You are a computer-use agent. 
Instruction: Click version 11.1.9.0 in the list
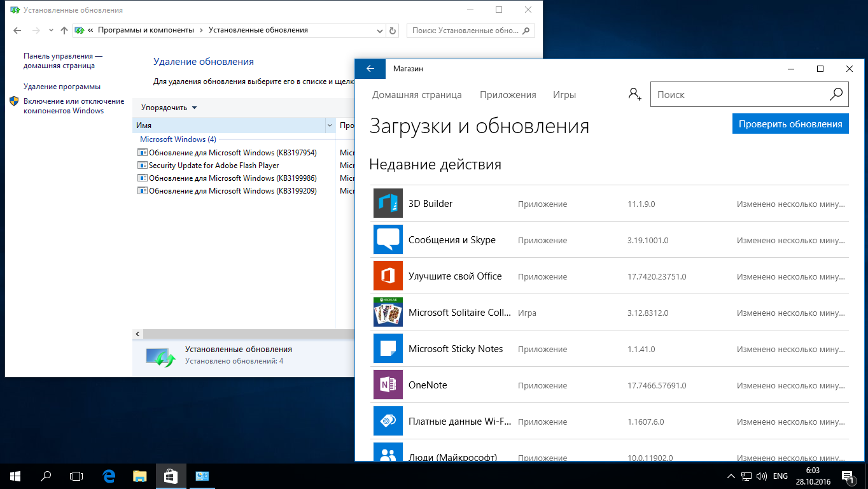(x=641, y=204)
